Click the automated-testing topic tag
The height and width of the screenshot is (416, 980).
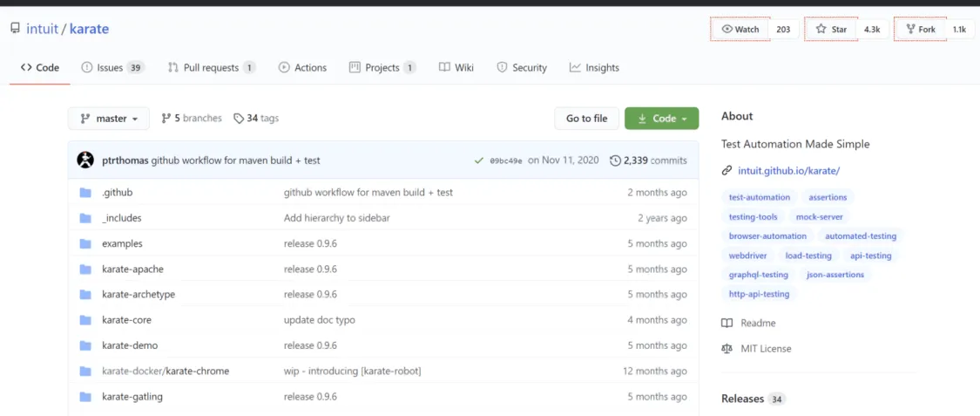coord(861,235)
